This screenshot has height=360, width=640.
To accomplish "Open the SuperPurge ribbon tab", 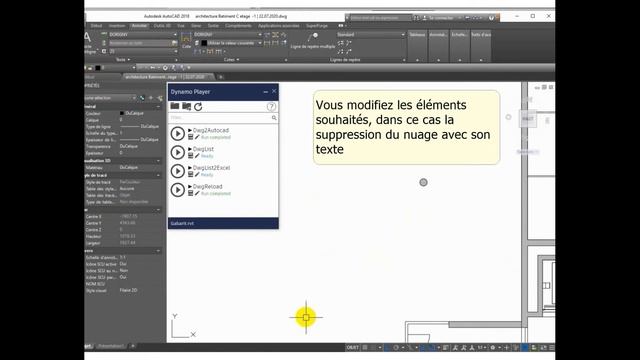I will click(317, 26).
